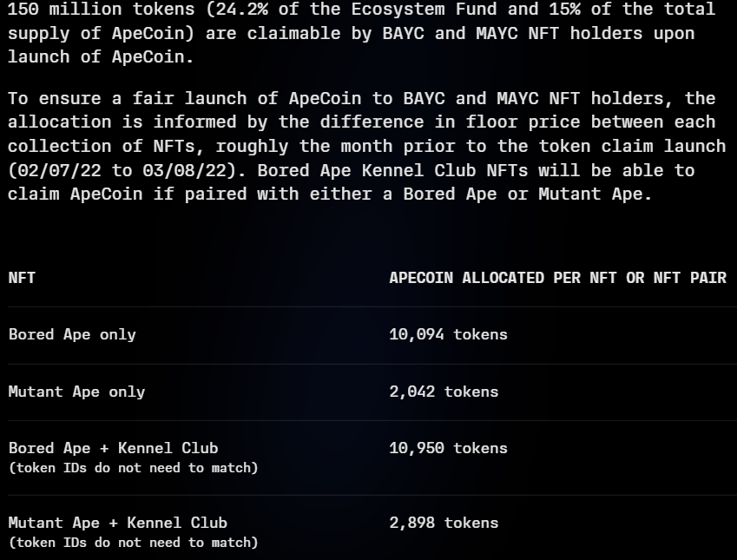Click the ApeCoin Allocated Per NFT header
The height and width of the screenshot is (560, 737).
pyautogui.click(x=557, y=278)
